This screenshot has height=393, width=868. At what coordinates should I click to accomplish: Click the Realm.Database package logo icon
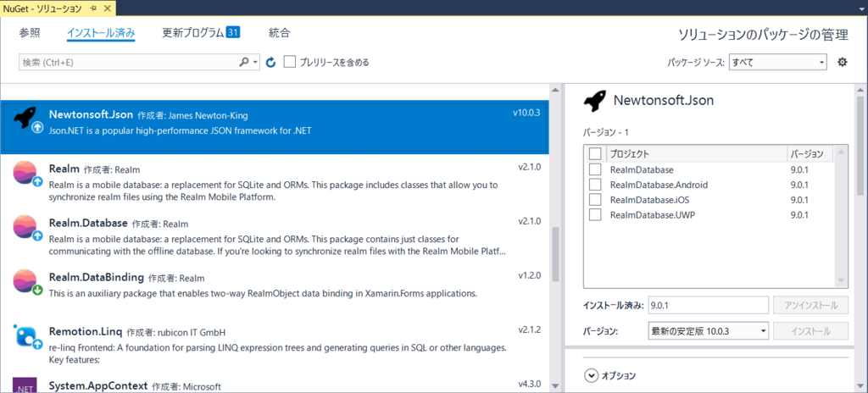click(x=25, y=226)
